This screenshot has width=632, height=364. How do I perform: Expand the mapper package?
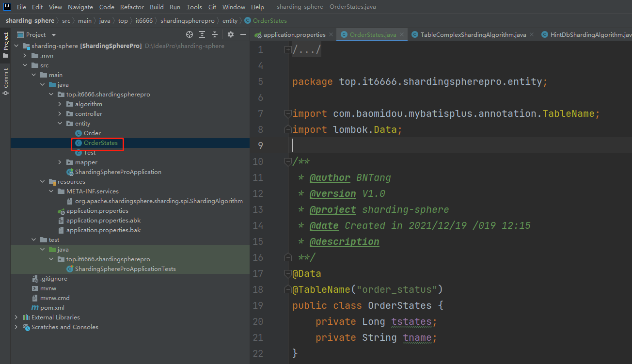60,162
